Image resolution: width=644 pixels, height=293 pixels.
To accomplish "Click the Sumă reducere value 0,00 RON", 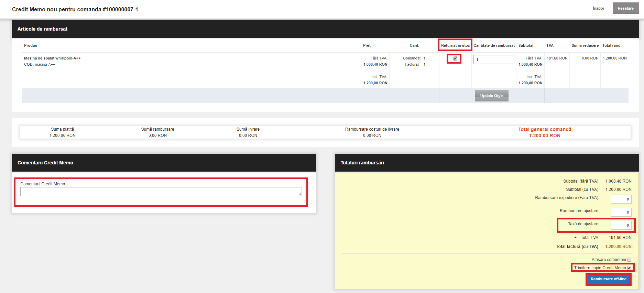I will [590, 58].
